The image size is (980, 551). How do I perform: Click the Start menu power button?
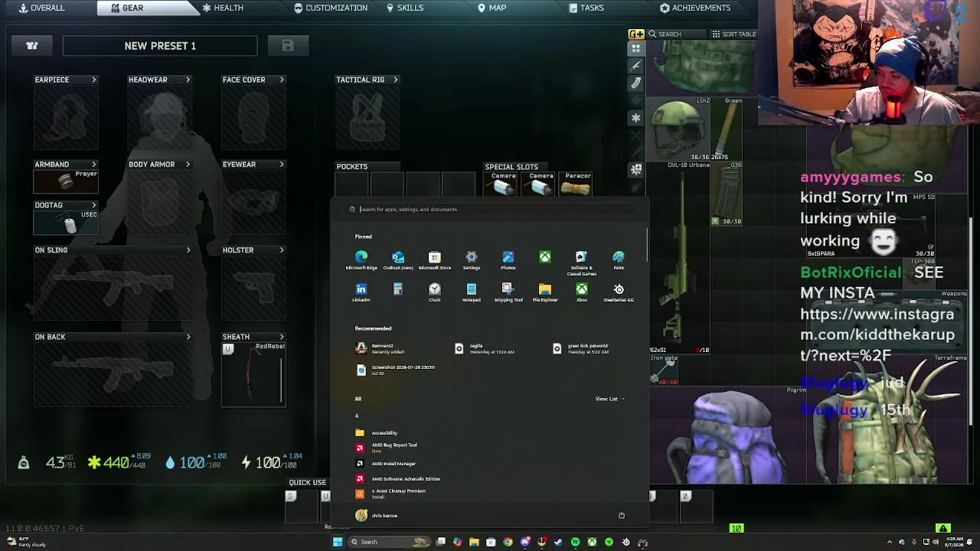[x=622, y=516]
